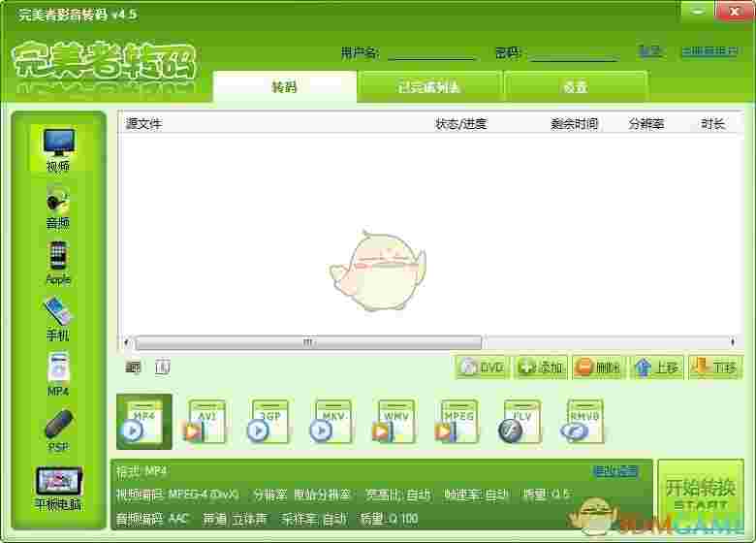Screen dimensions: 756x543
Task: Click the 添加 add file button
Action: (x=541, y=367)
